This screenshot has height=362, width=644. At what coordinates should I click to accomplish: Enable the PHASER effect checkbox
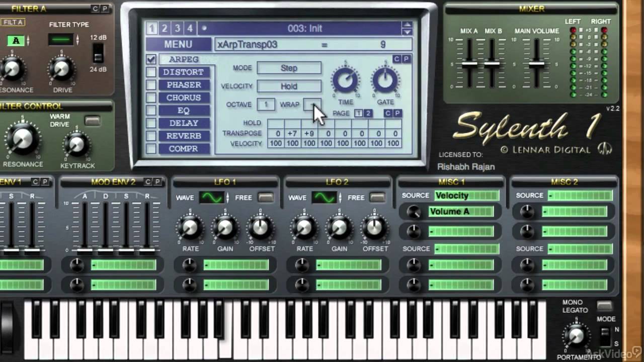pyautogui.click(x=151, y=85)
